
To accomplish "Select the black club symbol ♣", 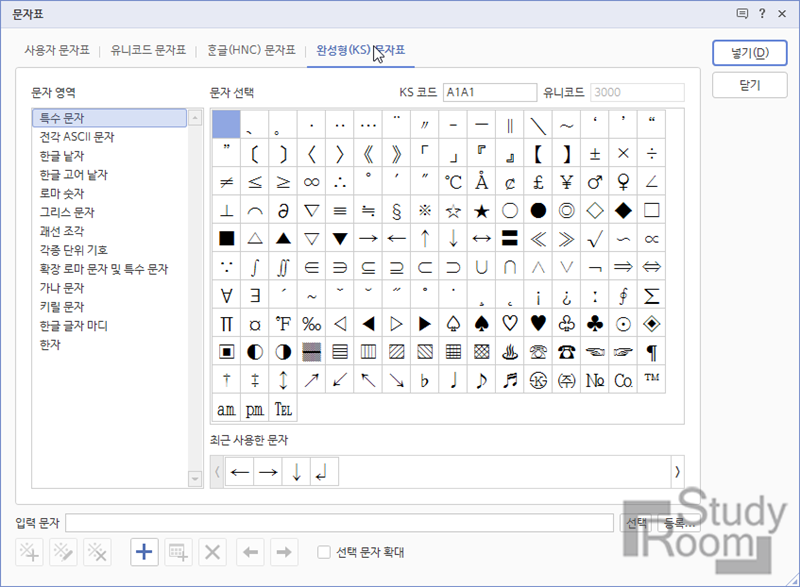I will (595, 323).
